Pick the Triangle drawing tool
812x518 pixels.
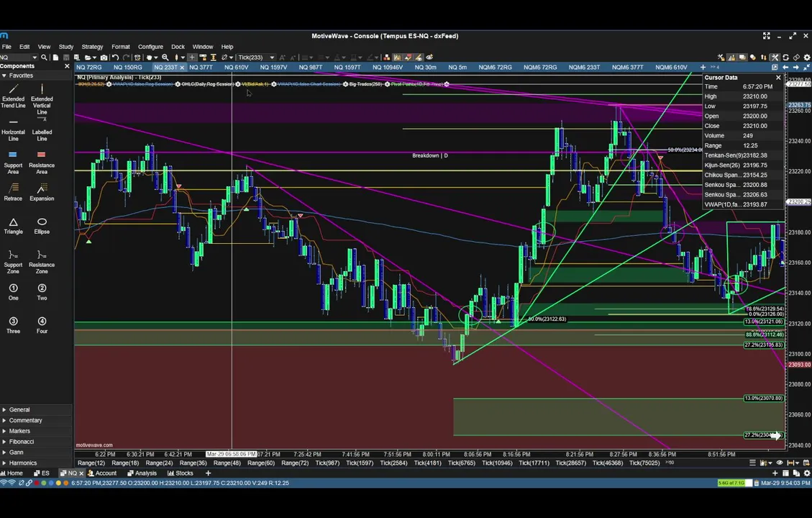[x=14, y=226]
